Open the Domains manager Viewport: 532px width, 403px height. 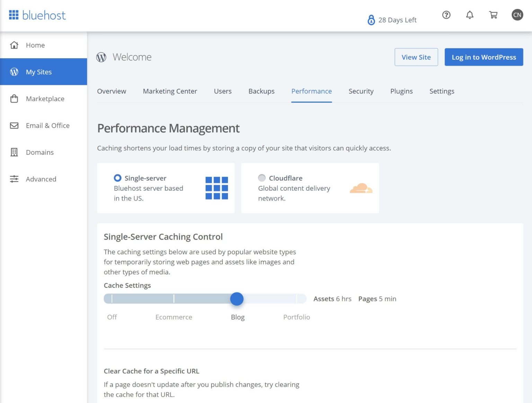pos(39,152)
